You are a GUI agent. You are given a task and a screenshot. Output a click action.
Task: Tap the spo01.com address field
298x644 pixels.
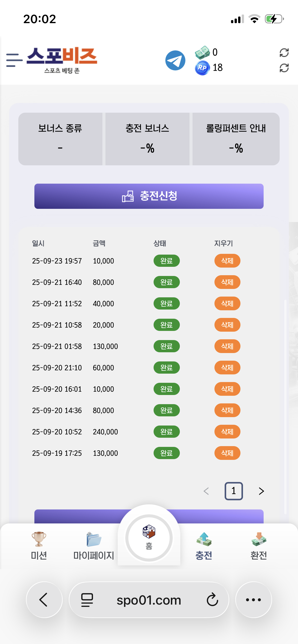[149, 600]
